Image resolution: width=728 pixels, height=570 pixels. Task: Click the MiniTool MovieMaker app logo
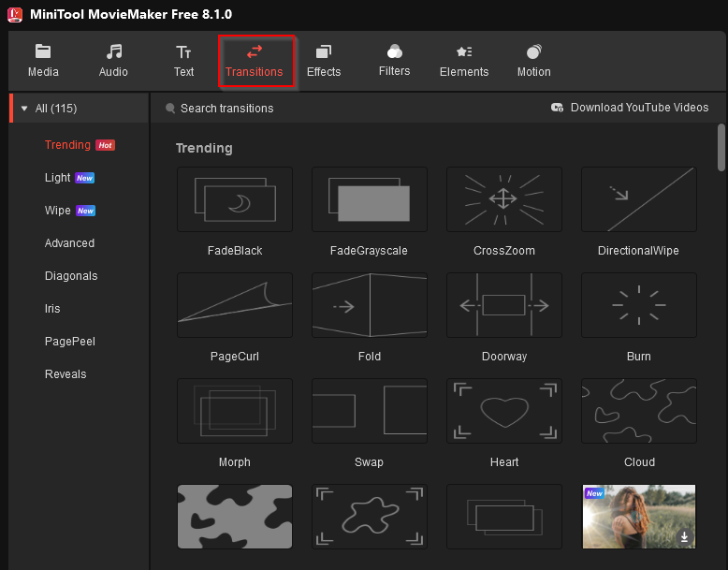tap(15, 14)
